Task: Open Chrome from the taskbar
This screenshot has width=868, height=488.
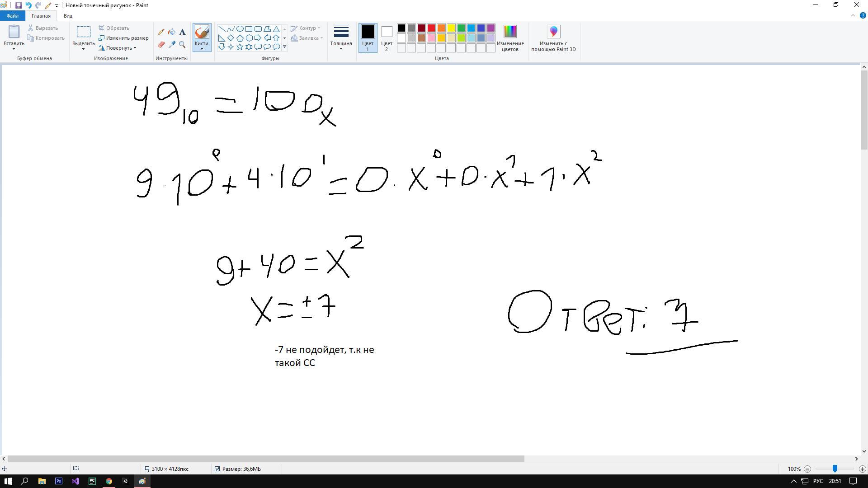Action: tap(109, 481)
